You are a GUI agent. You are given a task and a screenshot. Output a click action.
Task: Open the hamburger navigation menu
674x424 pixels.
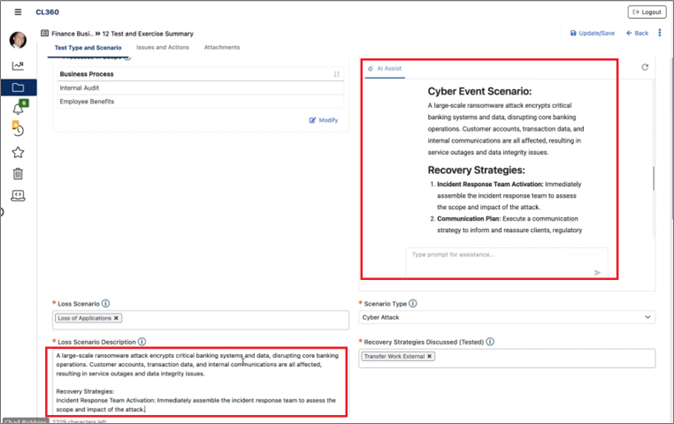coord(18,12)
